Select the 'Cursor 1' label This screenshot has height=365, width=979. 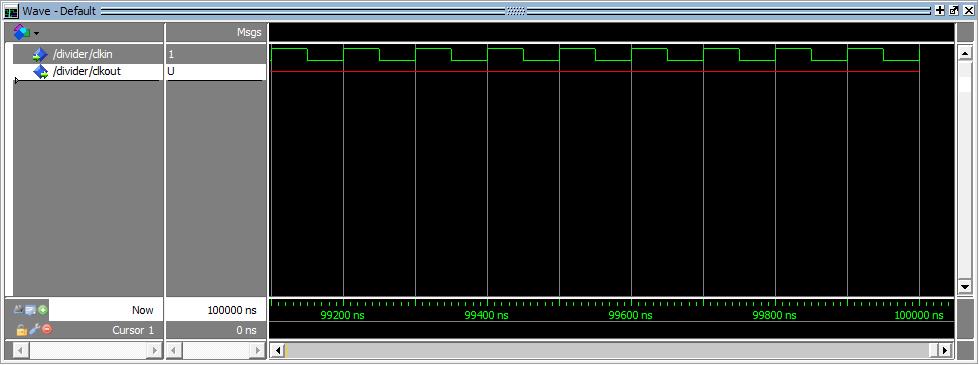(x=132, y=330)
